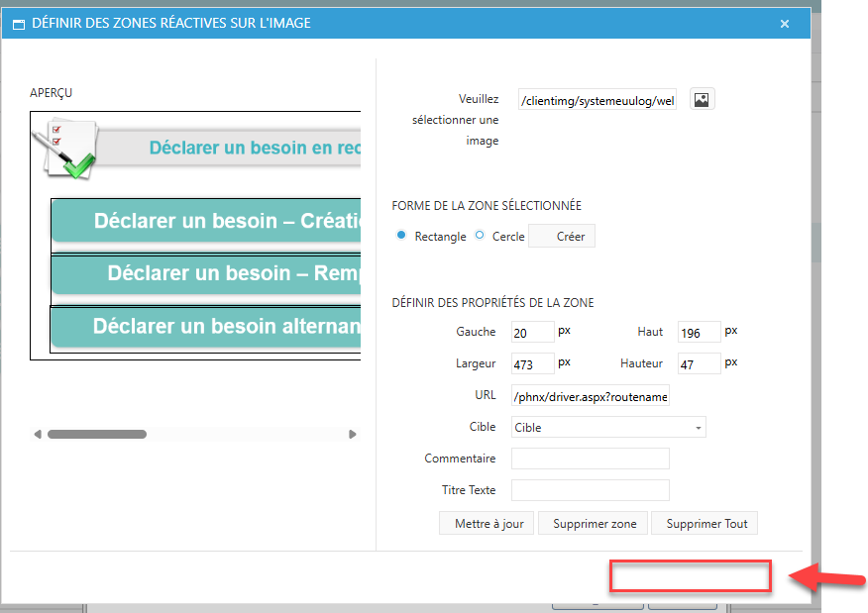Click the Gauche value field
Viewport: 868px width, 613px height.
[x=532, y=334]
